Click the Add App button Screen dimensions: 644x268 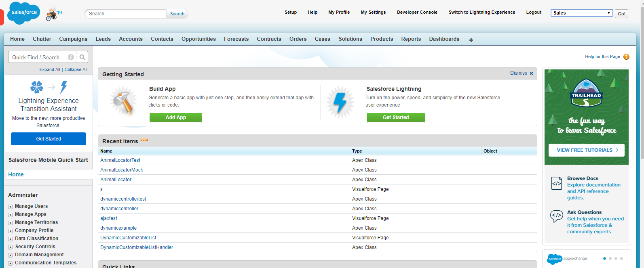click(x=176, y=117)
